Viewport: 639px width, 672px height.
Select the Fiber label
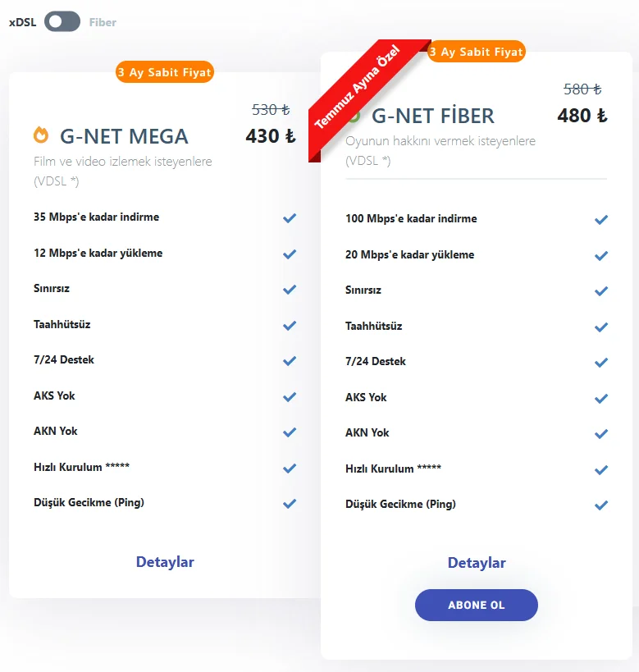pos(103,23)
